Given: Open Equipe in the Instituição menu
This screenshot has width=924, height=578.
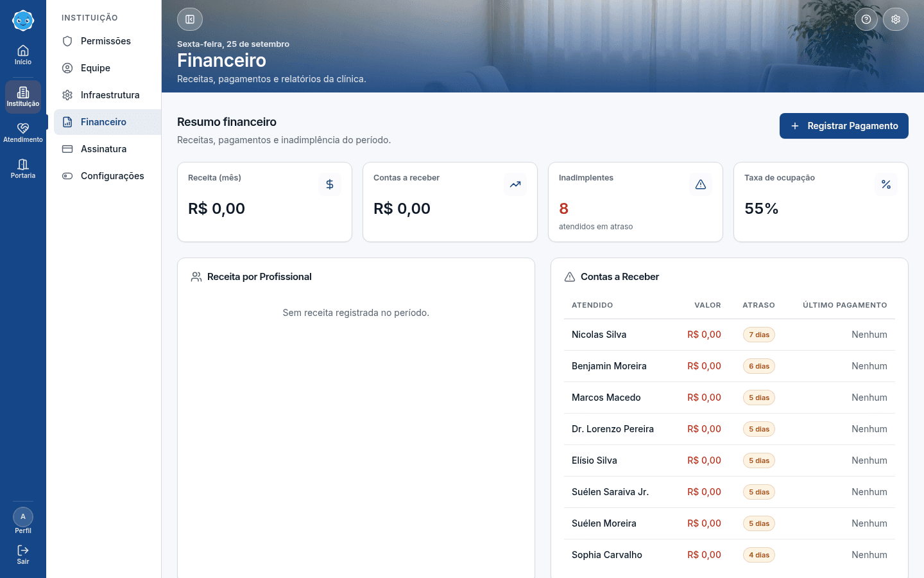Looking at the screenshot, I should (x=107, y=68).
